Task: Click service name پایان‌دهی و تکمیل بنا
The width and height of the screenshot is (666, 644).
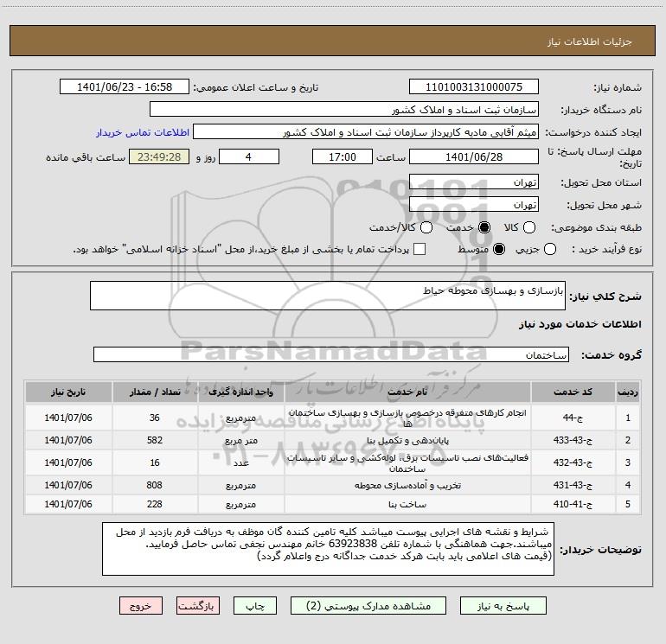Action: [407, 440]
